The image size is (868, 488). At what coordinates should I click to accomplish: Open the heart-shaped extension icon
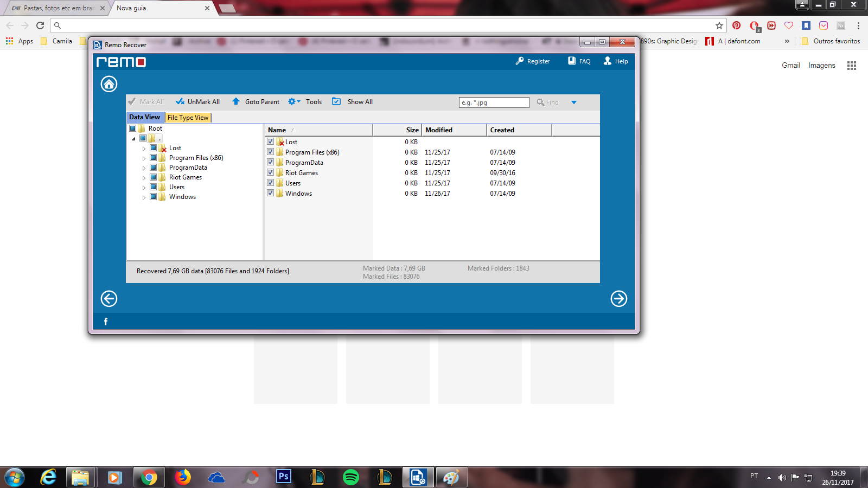pos(789,25)
